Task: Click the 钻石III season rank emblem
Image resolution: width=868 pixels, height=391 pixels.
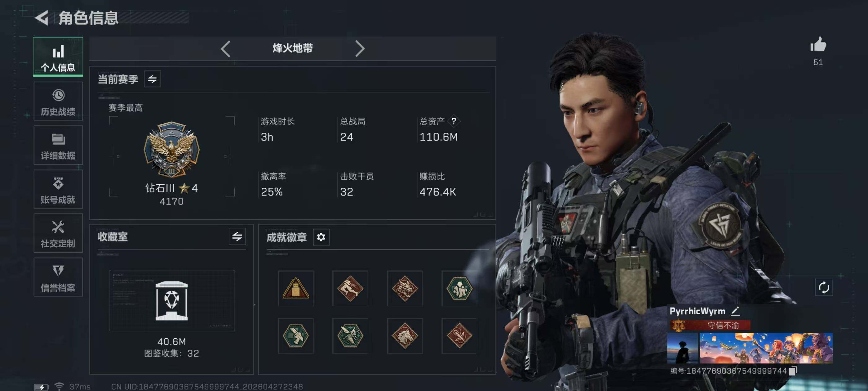Action: (171, 150)
